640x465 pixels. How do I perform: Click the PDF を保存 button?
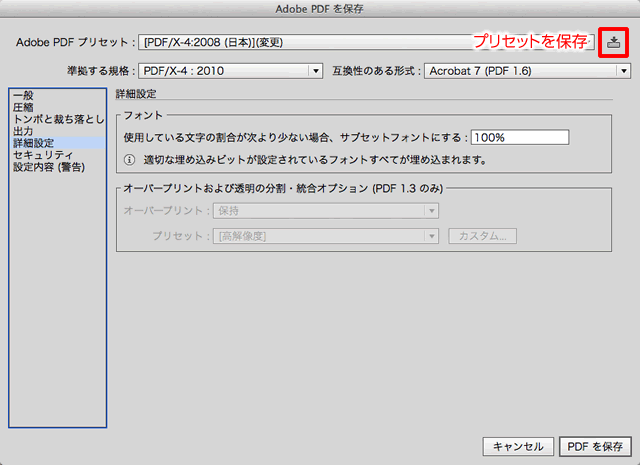[595, 447]
